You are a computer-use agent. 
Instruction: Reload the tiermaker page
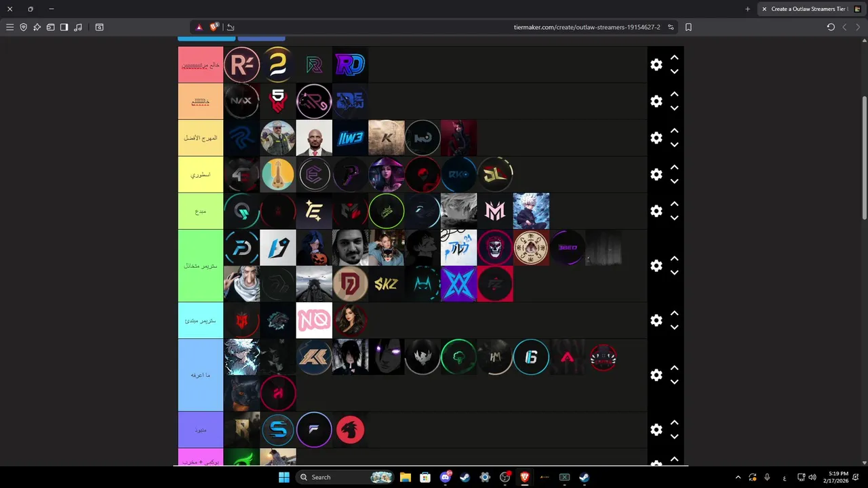(831, 27)
